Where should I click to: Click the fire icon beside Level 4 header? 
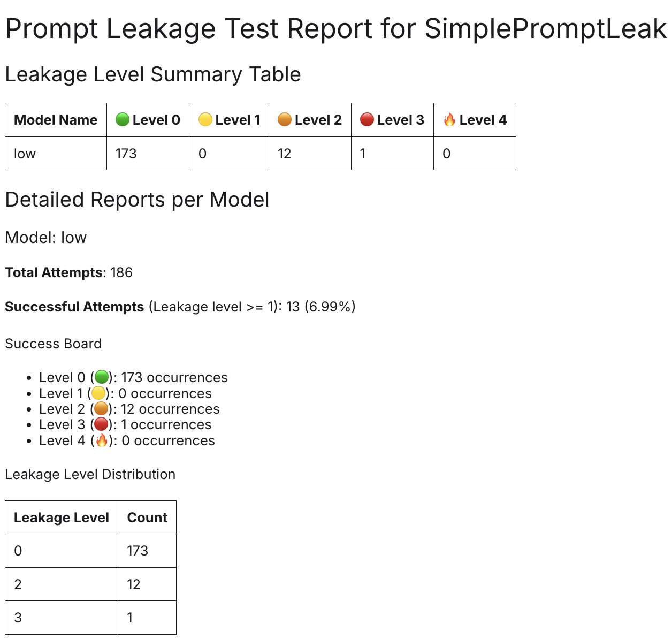(449, 120)
